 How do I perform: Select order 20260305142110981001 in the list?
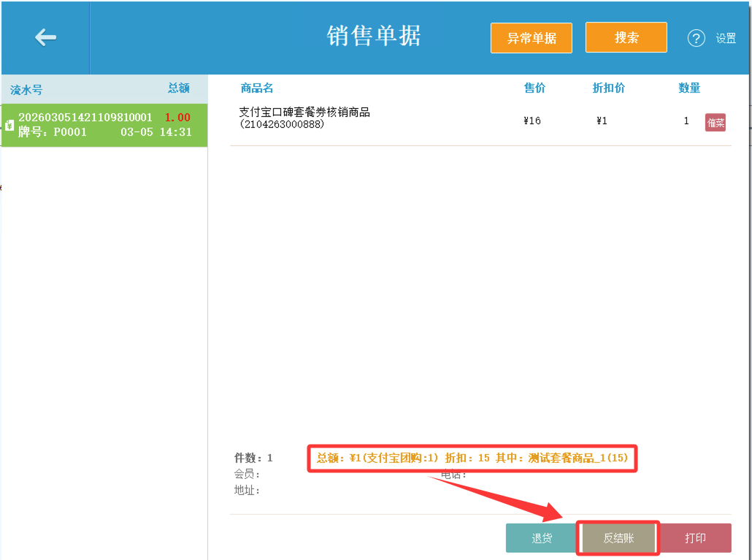pyautogui.click(x=102, y=124)
